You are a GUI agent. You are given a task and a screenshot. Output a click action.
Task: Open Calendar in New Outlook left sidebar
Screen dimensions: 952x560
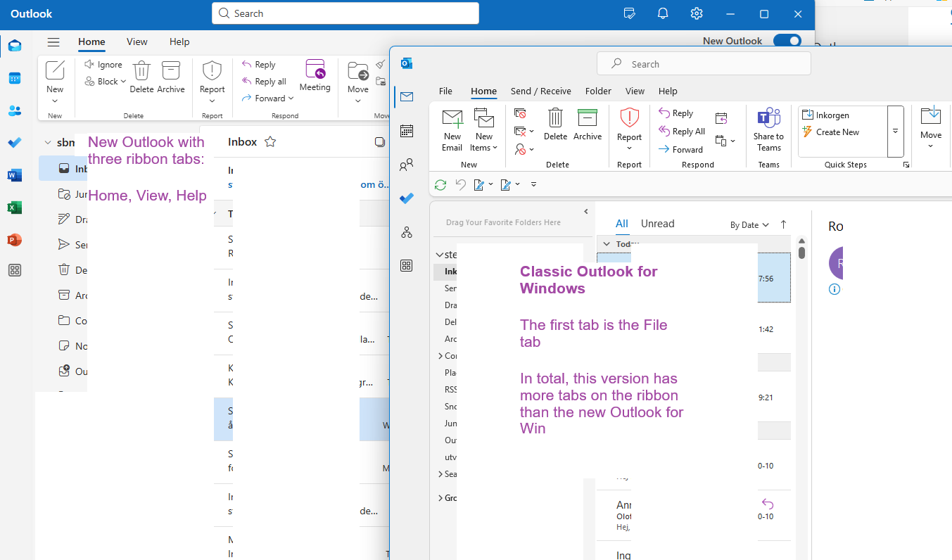point(15,78)
